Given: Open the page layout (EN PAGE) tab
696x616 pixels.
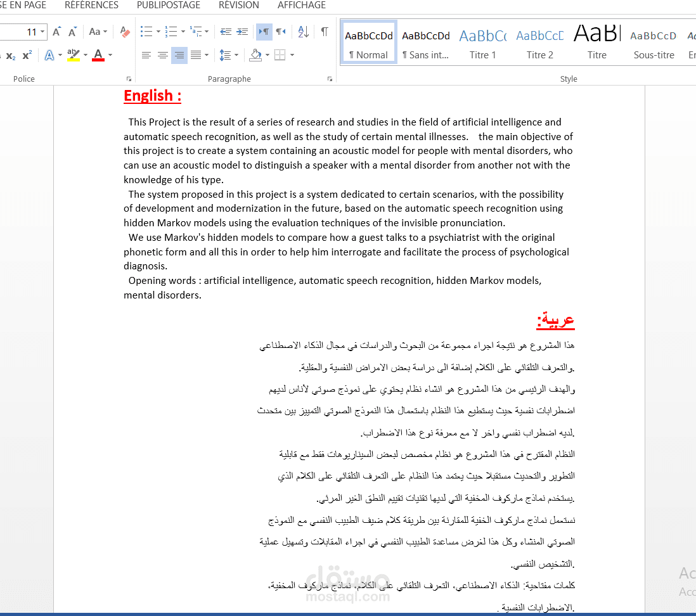Looking at the screenshot, I should [x=23, y=5].
